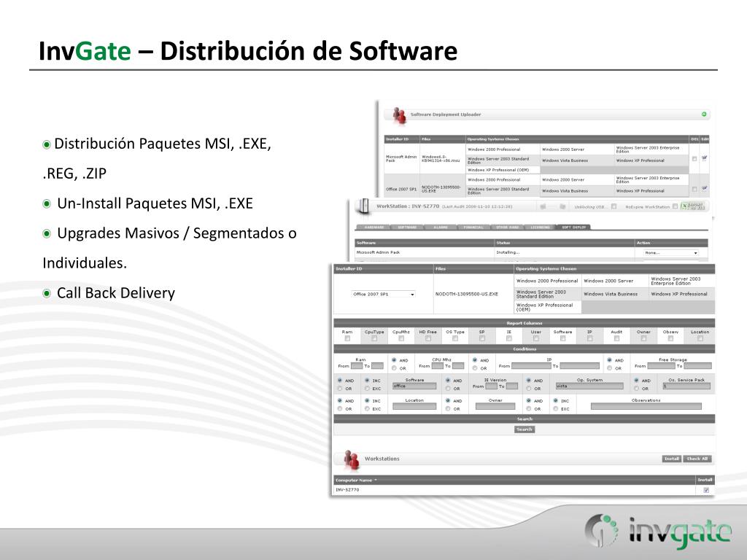Click the people icon next to Workstations heading
Image resolution: width=747 pixels, height=560 pixels.
tap(351, 459)
